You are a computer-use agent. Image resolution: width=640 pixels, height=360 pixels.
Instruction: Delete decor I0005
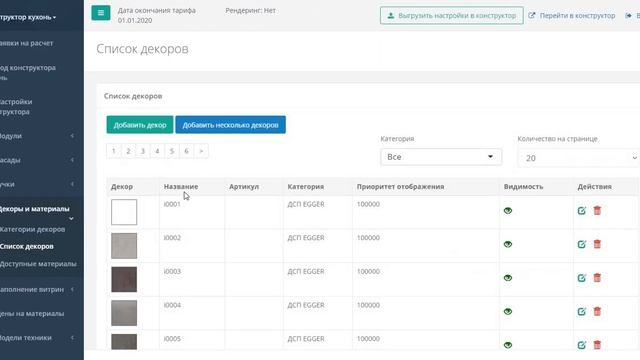(x=597, y=344)
